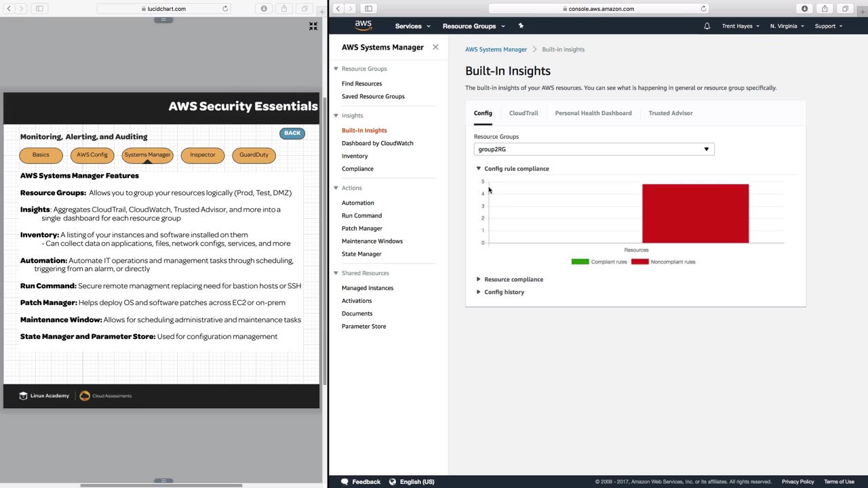Close the AWS Systems Manager side panel

click(435, 47)
